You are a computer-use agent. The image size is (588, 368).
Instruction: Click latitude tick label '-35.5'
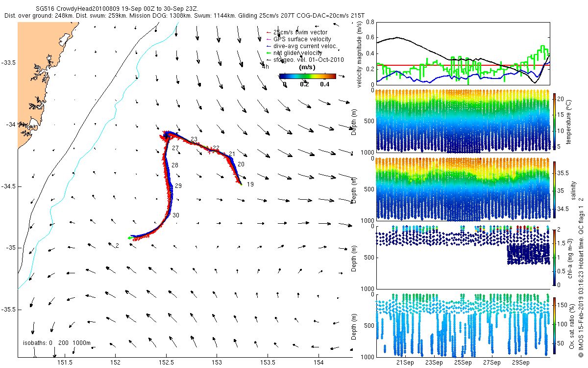(9, 310)
